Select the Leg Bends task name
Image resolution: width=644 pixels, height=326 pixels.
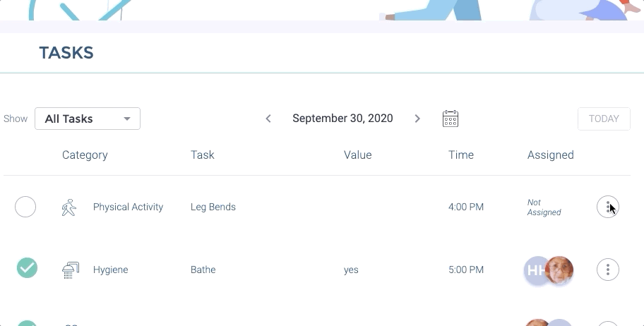pyautogui.click(x=213, y=207)
